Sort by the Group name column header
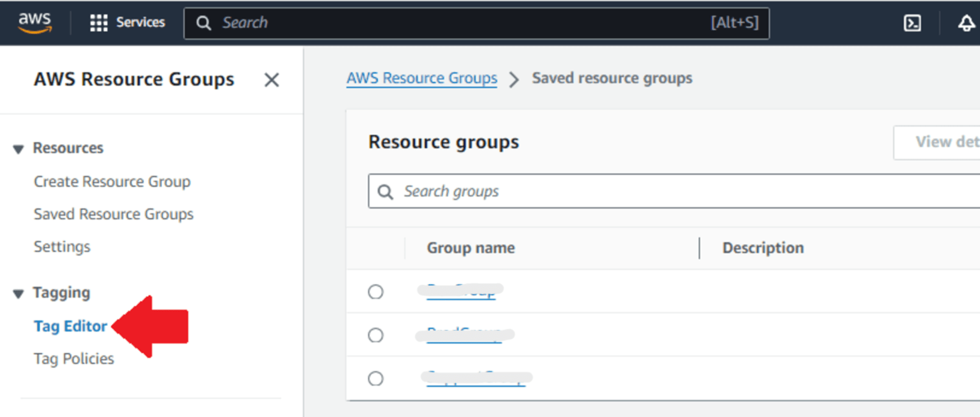 point(471,248)
